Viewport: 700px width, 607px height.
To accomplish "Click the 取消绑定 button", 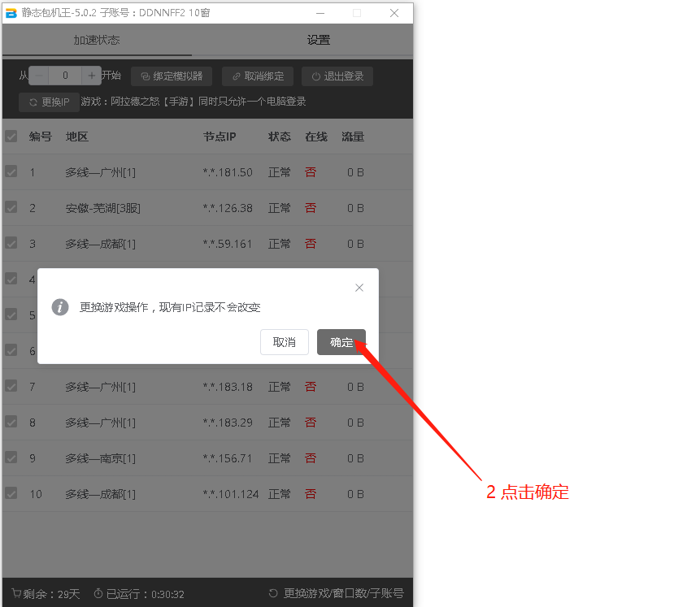I will point(258,76).
